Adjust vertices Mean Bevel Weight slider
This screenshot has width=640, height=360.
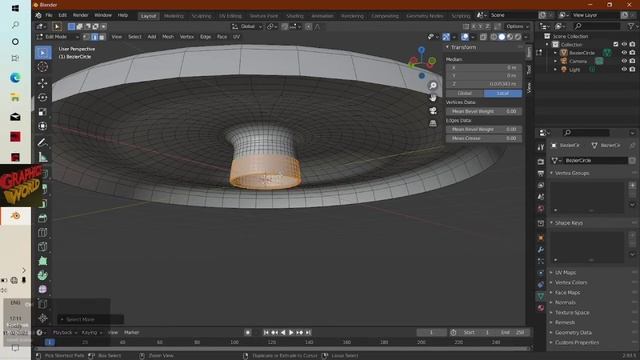pos(484,111)
